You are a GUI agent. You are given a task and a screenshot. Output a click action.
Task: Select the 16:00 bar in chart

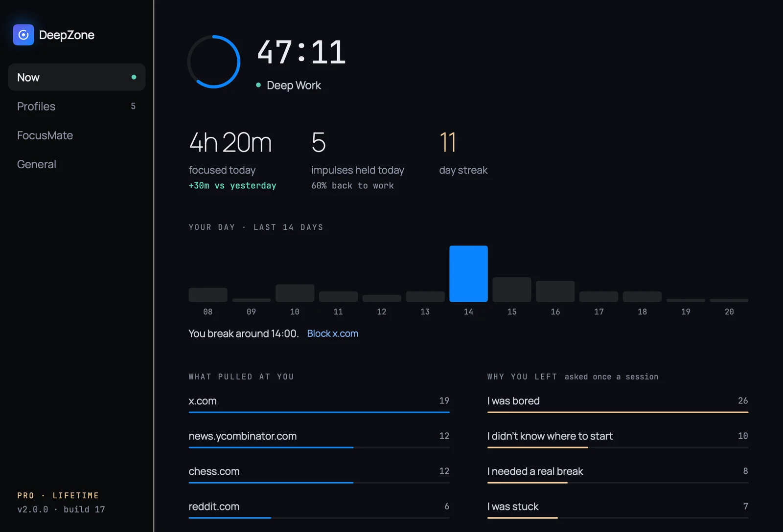coord(555,291)
